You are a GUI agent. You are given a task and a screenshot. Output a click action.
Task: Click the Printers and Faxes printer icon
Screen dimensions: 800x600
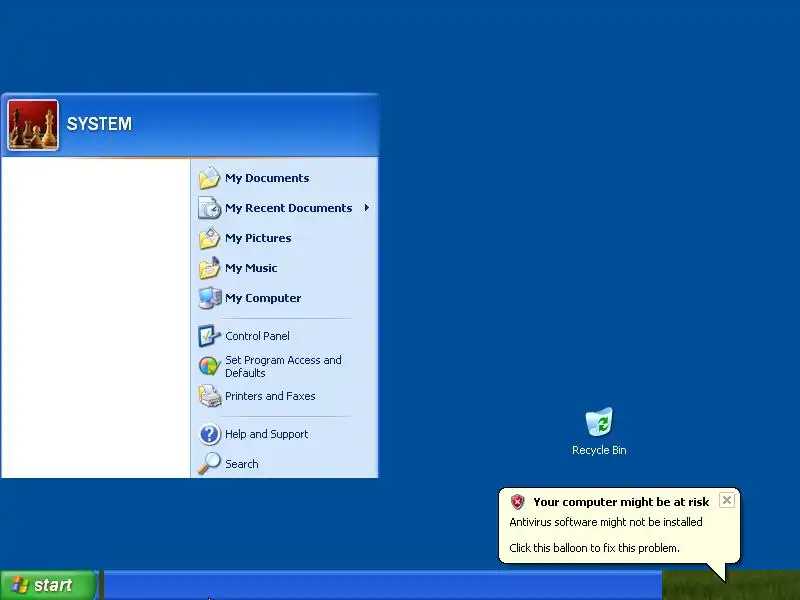tap(209, 396)
